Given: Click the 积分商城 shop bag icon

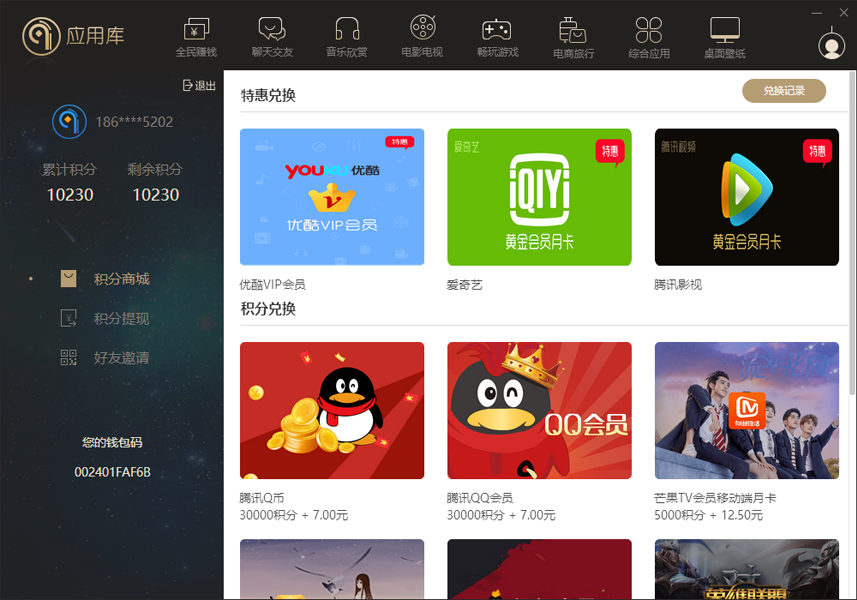Looking at the screenshot, I should 68,279.
